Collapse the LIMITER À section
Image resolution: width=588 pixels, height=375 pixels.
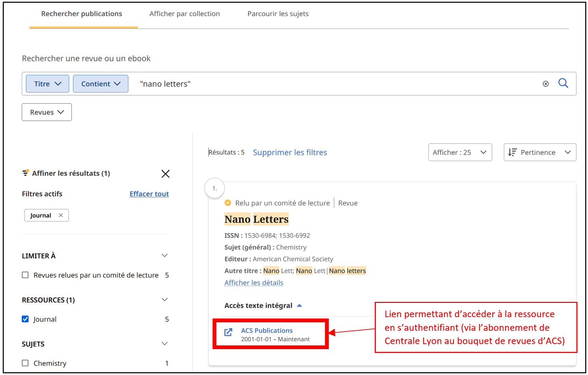[x=165, y=256]
